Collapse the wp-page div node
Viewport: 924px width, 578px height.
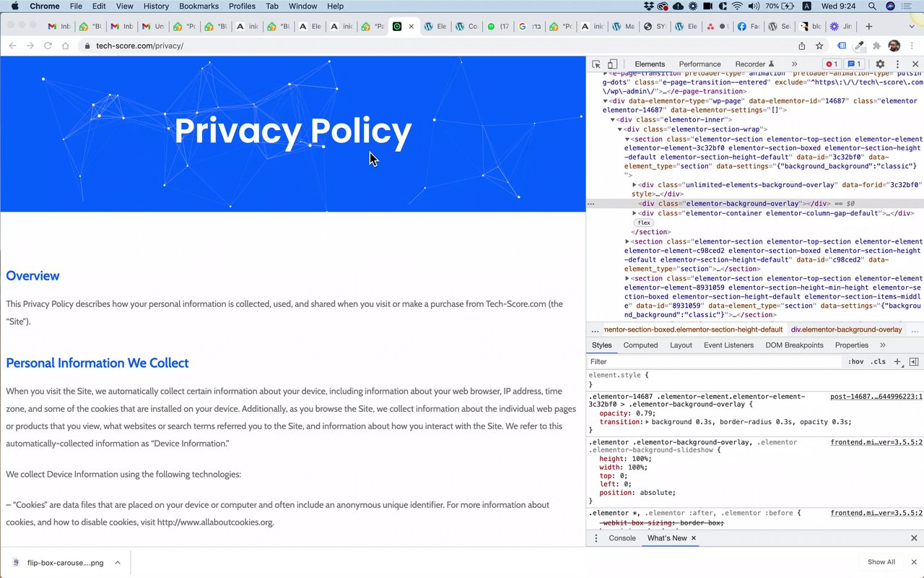point(606,101)
